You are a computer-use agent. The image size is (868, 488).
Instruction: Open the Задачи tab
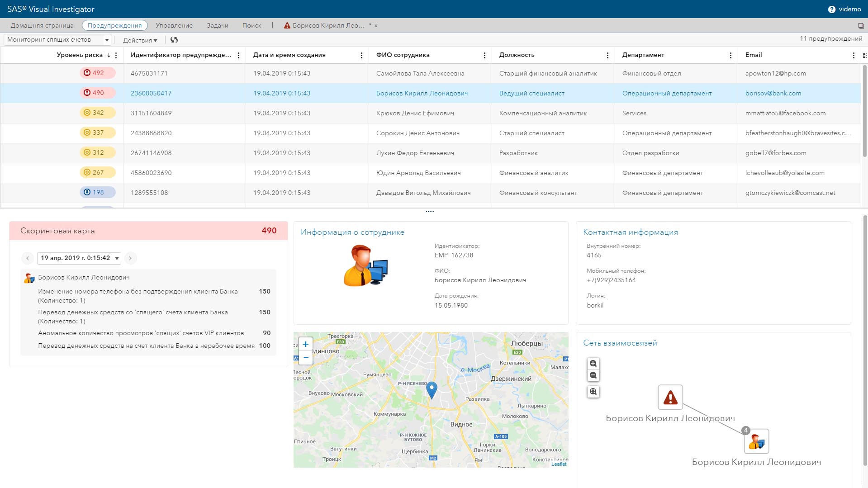click(x=218, y=25)
